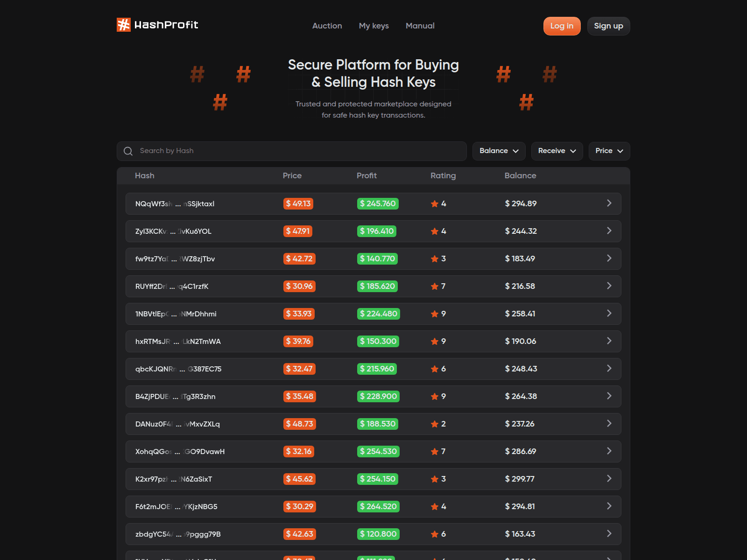Image resolution: width=747 pixels, height=560 pixels.
Task: Open the Receive filter dropdown
Action: pos(557,151)
